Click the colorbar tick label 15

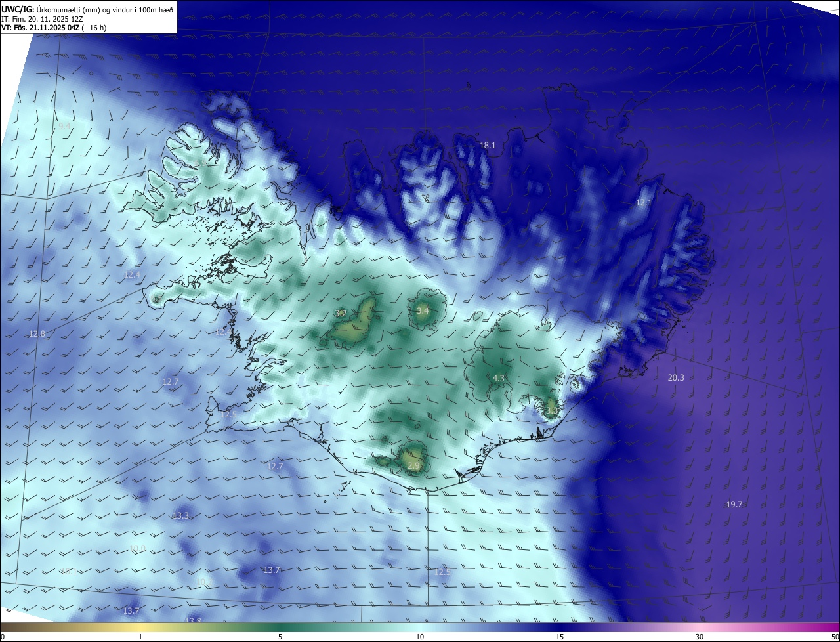(560, 637)
